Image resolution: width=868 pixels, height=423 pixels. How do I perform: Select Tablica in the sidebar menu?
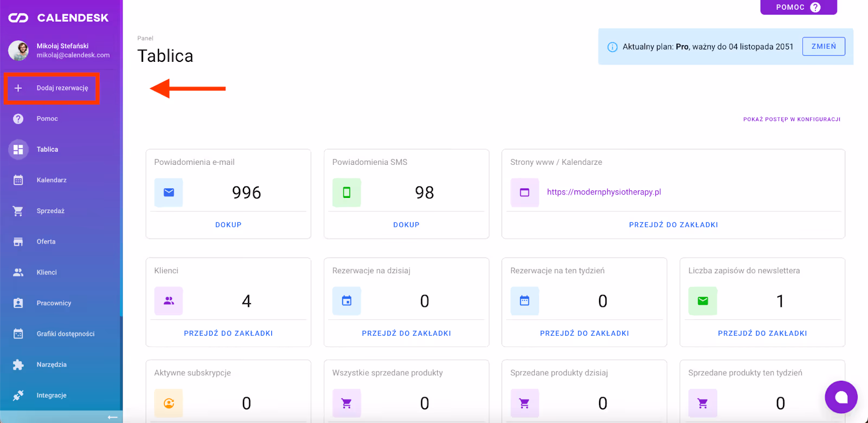click(x=47, y=150)
